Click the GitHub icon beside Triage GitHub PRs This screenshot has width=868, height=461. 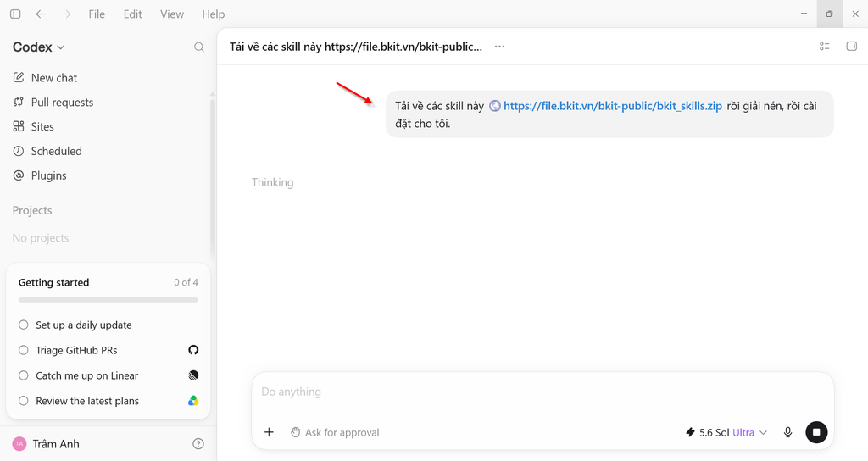pyautogui.click(x=193, y=350)
